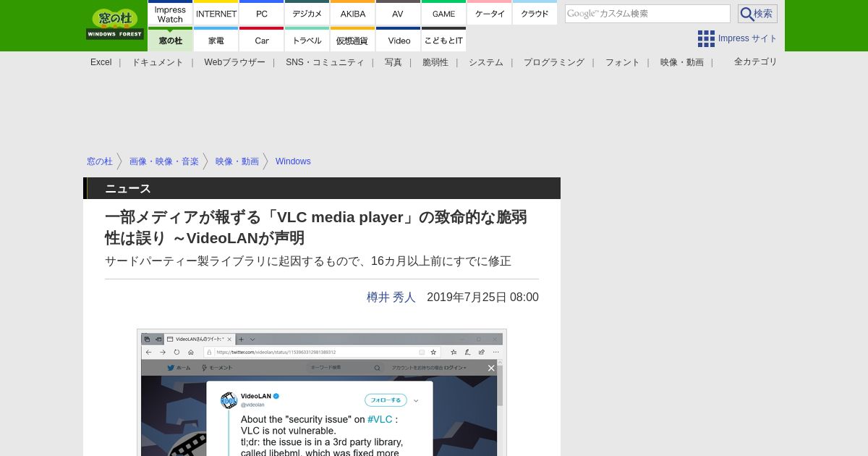The height and width of the screenshot is (456, 868).
Task: Click the Windows breadcrumb link
Action: 293,161
